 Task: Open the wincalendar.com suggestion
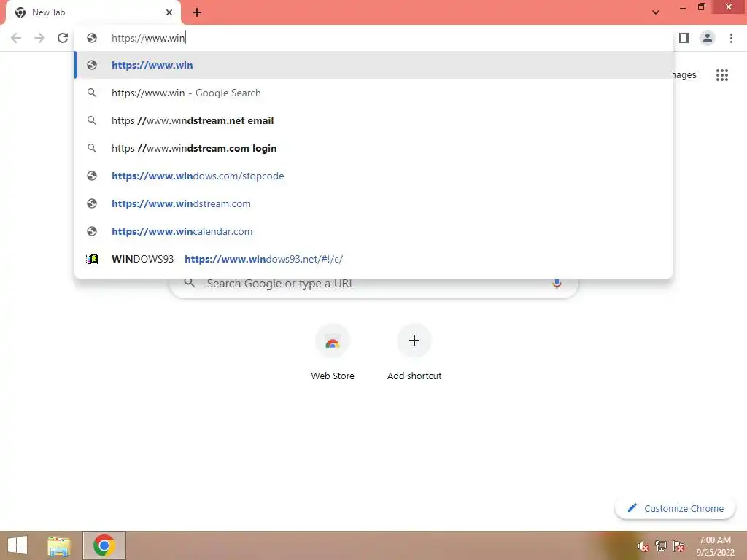(x=374, y=231)
